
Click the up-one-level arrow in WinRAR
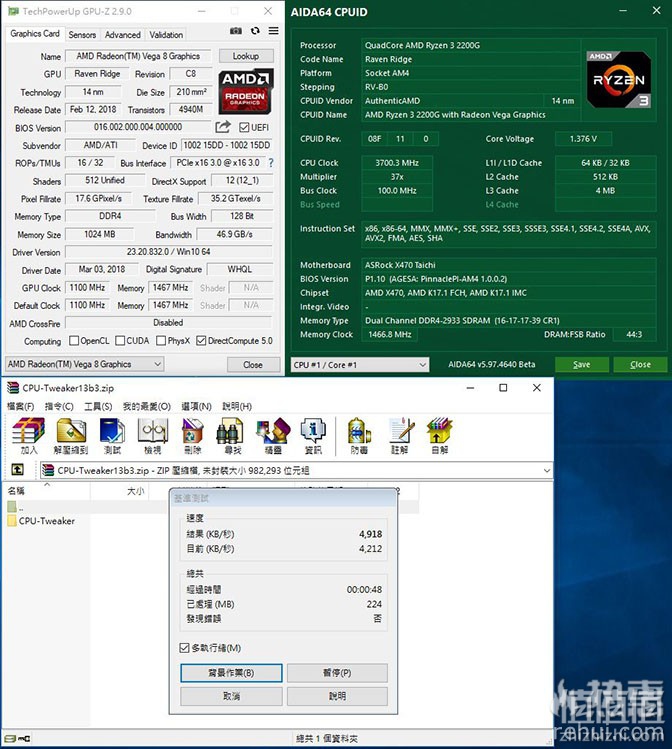tap(18, 470)
